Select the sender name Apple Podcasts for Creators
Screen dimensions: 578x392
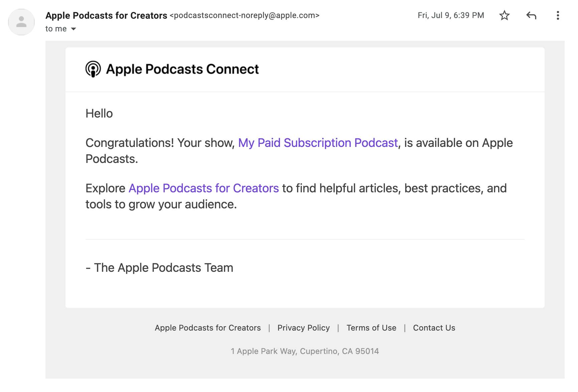106,15
